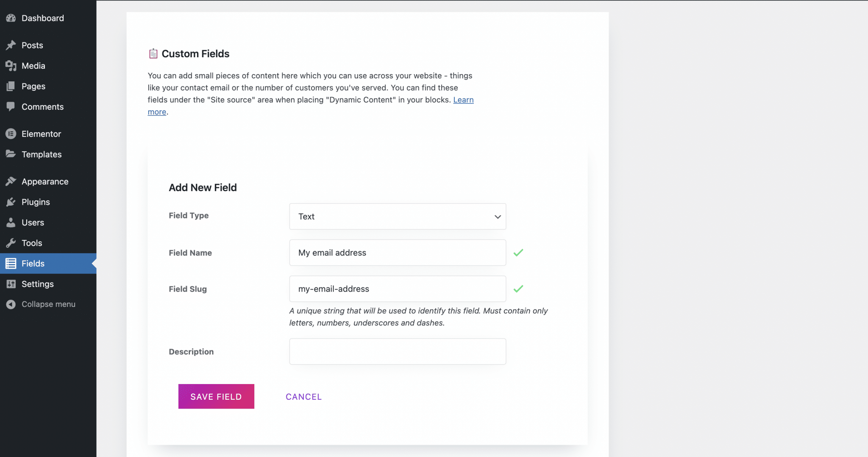Open Elementor from its sidebar icon
This screenshot has height=457, width=868.
point(11,134)
